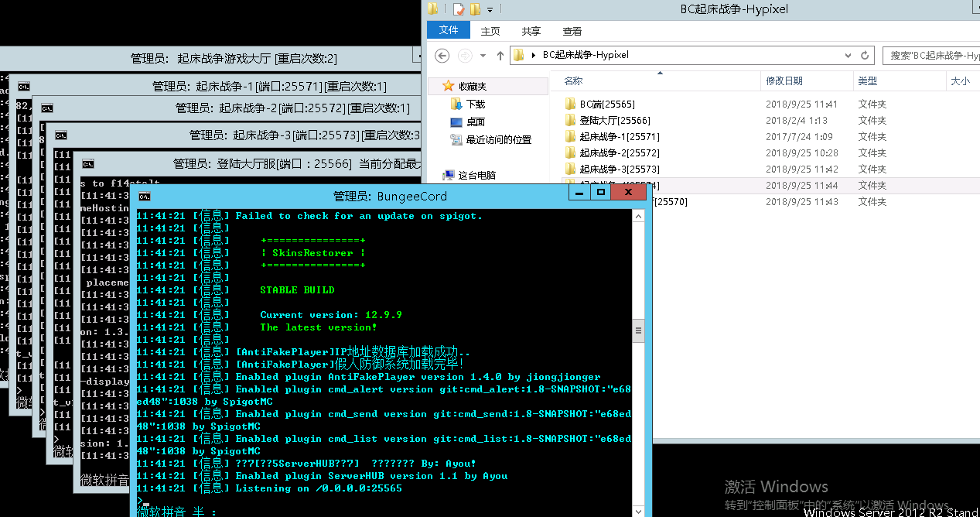Viewport: 980px width, 517px height.
Task: Open the 查看 ribbon tab
Action: pos(572,31)
